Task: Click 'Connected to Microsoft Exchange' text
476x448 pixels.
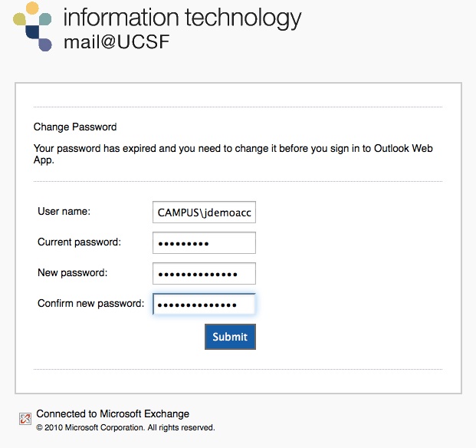Action: click(x=113, y=413)
